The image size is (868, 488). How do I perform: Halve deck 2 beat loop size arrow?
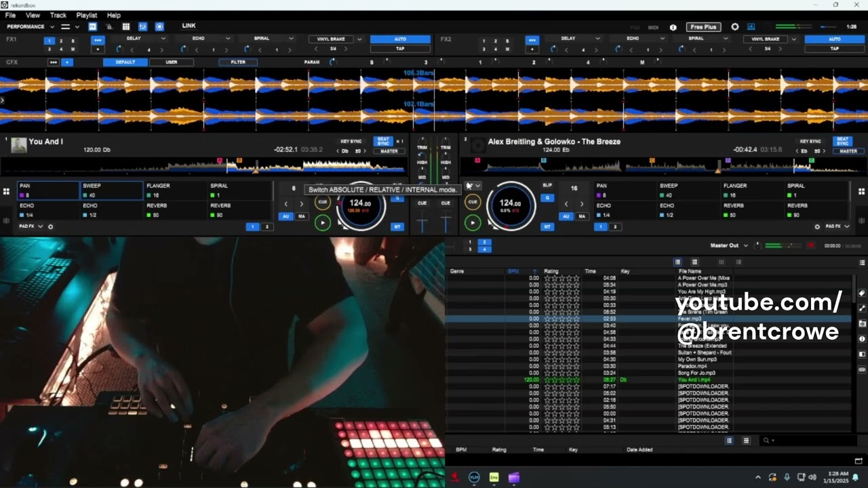coord(566,204)
